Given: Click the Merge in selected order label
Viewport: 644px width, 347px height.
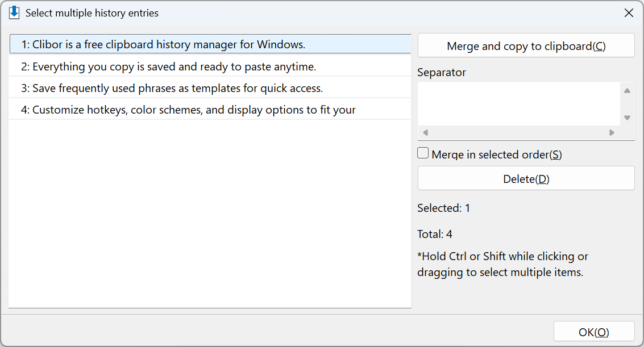Looking at the screenshot, I should (x=497, y=154).
